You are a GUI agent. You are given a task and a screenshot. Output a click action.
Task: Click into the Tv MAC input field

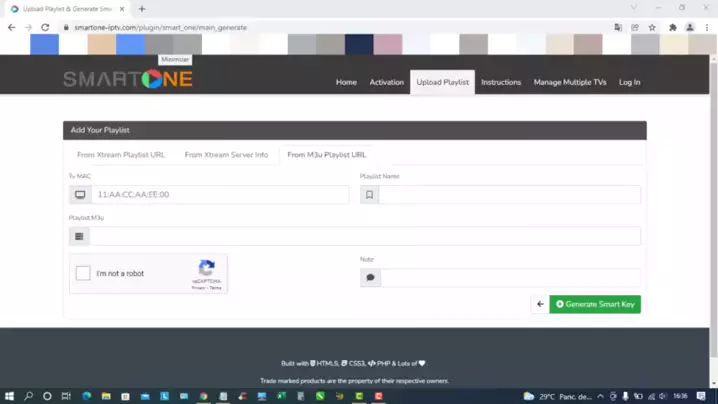[x=220, y=195]
